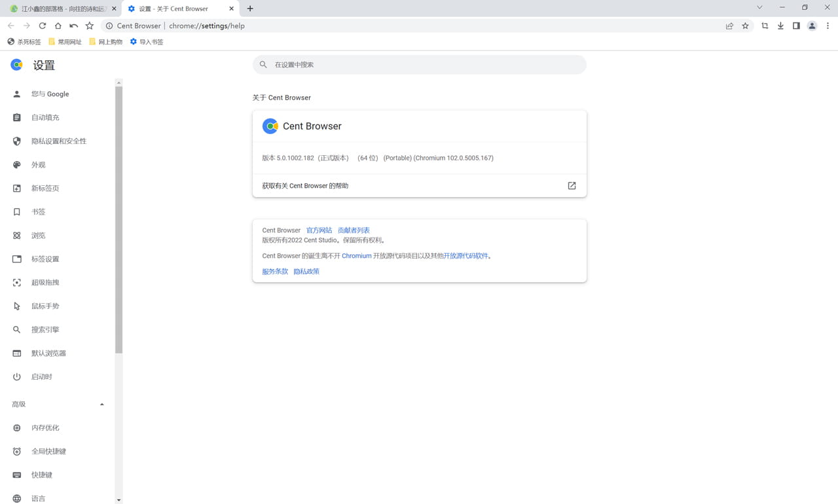
Task: Click the 内存优化 chip icon
Action: pyautogui.click(x=17, y=428)
